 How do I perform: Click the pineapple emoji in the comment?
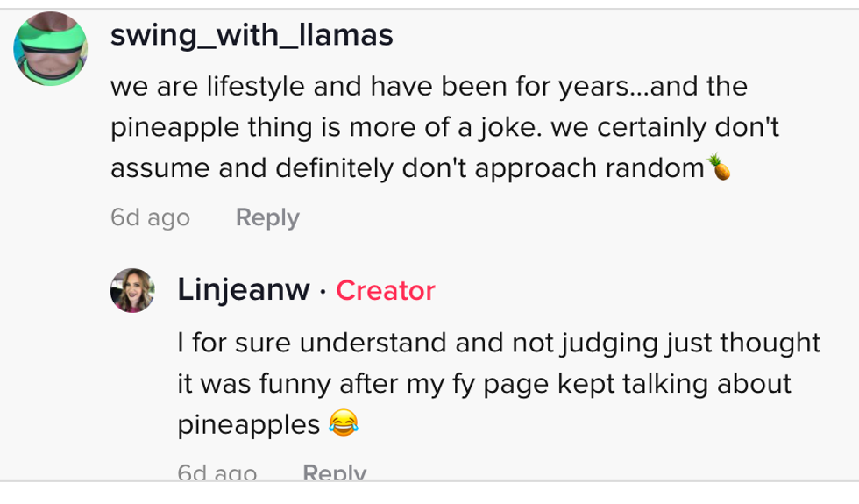[720, 167]
